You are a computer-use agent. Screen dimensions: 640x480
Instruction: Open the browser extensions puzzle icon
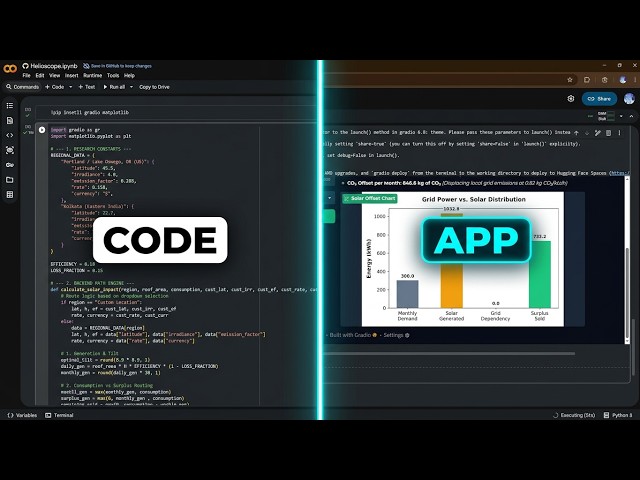pos(587,80)
